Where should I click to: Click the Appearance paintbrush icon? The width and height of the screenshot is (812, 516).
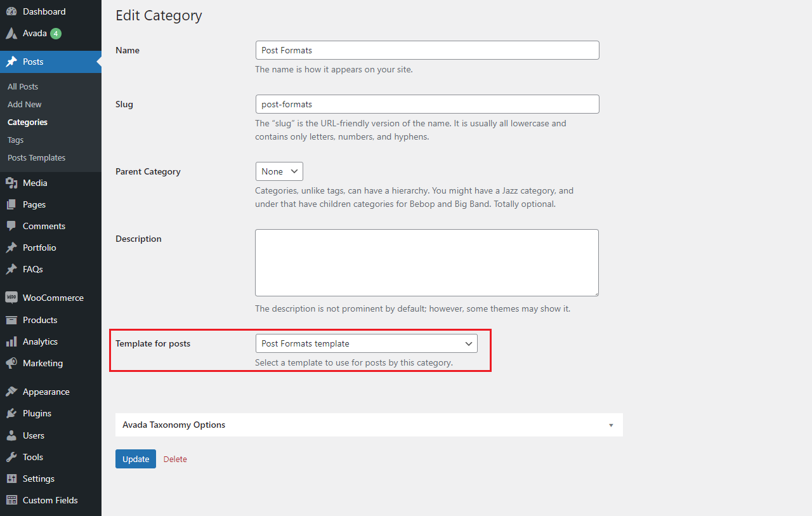pos(11,392)
